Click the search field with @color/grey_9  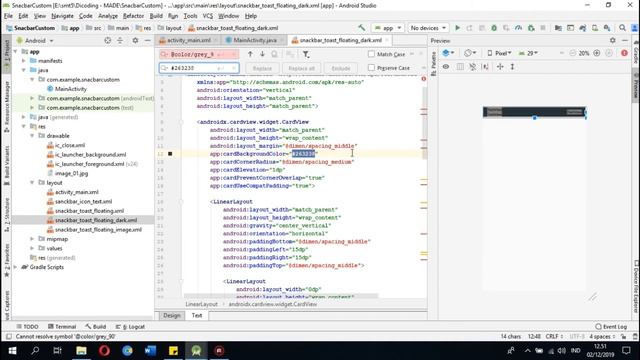(199, 54)
